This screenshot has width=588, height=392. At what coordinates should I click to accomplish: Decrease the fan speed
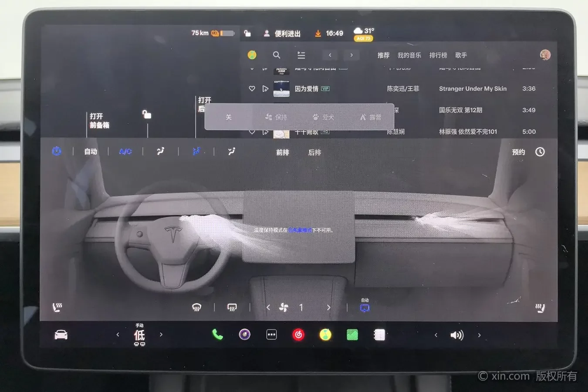(268, 308)
